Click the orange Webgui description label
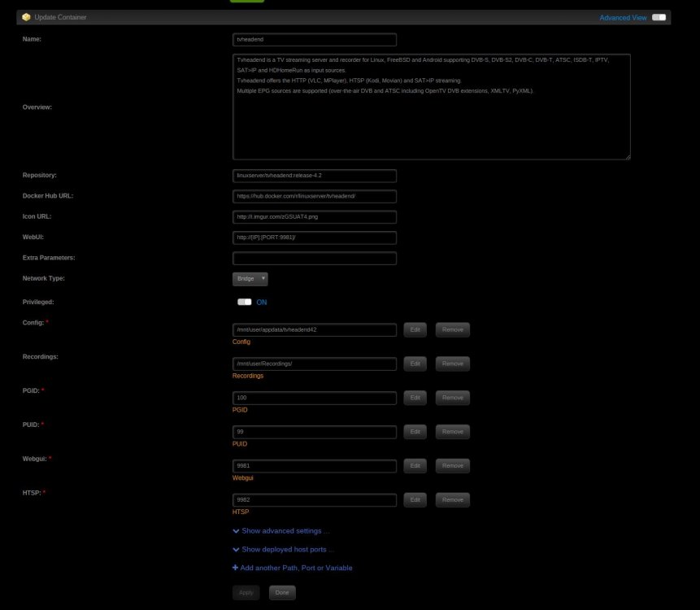 pyautogui.click(x=242, y=477)
